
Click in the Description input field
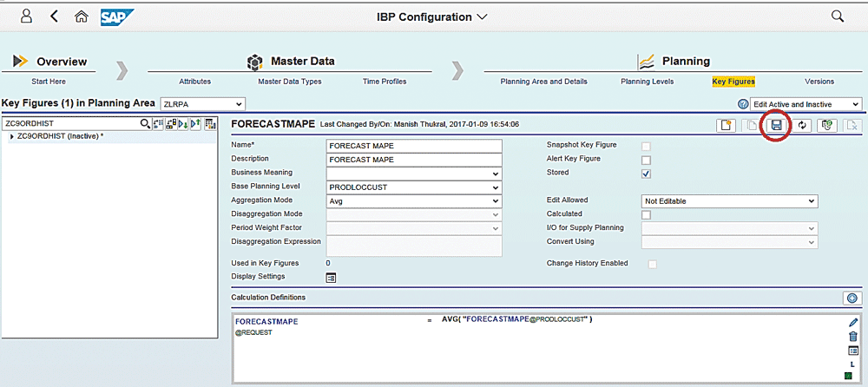(414, 160)
